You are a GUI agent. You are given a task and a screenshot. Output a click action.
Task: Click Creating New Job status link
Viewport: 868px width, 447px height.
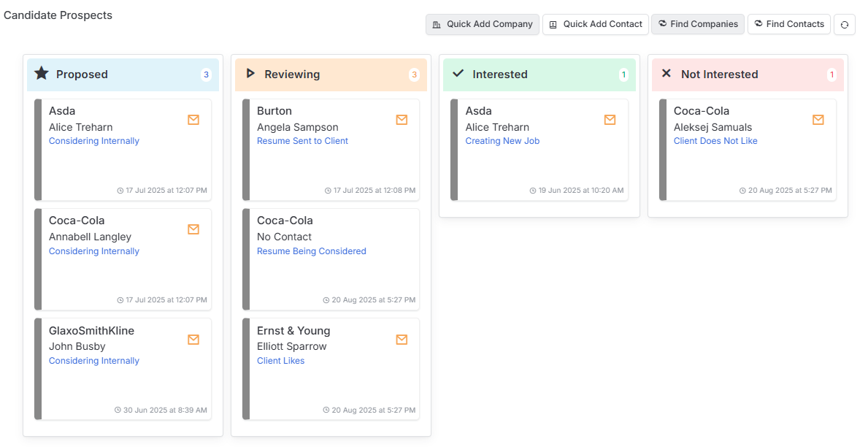click(502, 141)
